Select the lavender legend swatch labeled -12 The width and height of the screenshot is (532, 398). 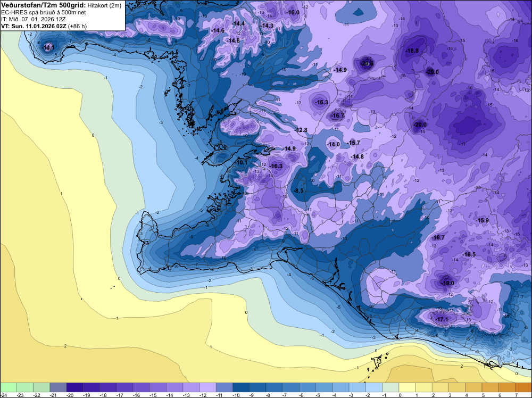coord(207,387)
